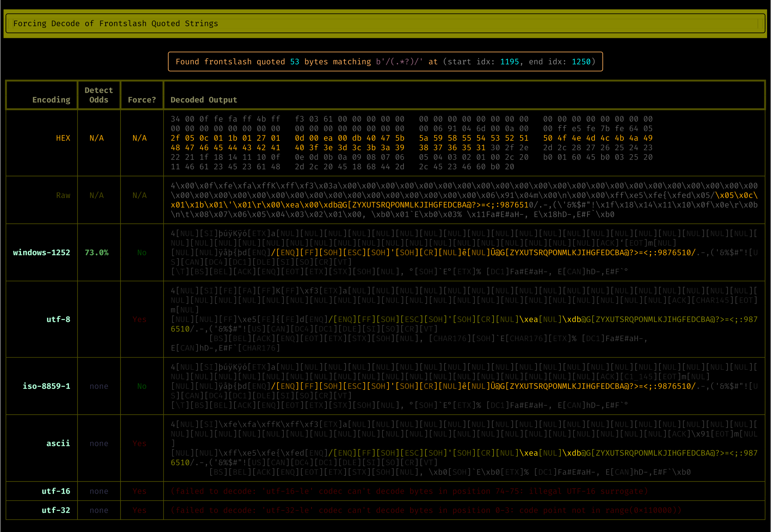Click the utf-32 encoding label
Image resolution: width=771 pixels, height=532 pixels.
tap(56, 510)
